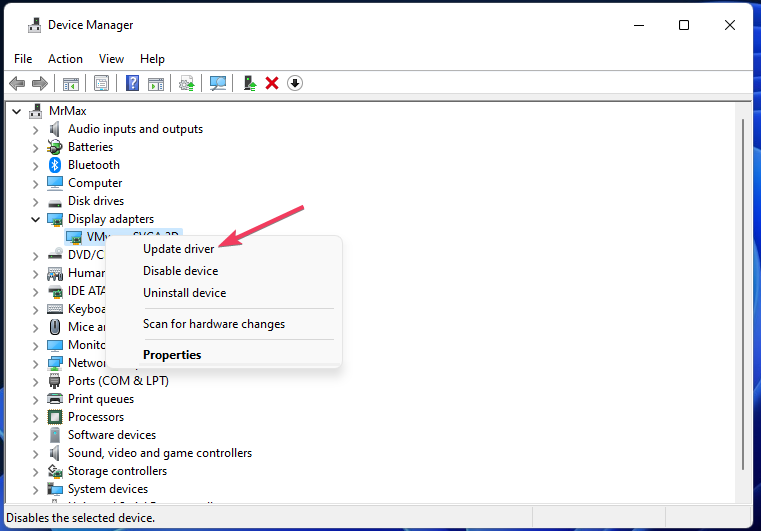The width and height of the screenshot is (761, 531).
Task: Click the blue Help question mark icon
Action: 132,83
